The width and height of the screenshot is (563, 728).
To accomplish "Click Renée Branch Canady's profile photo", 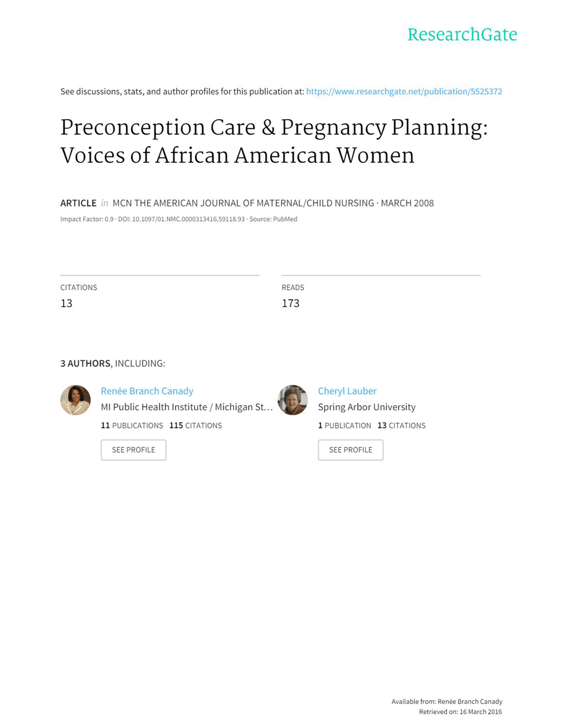I will pos(76,400).
